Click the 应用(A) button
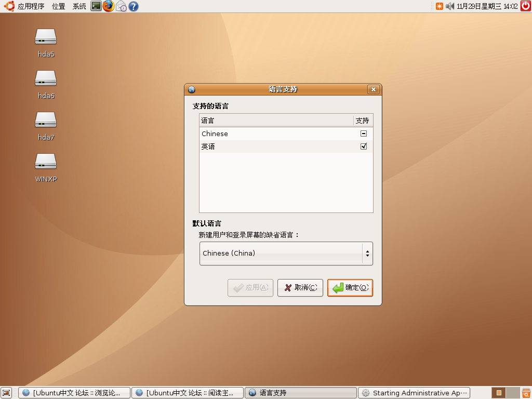The width and height of the screenshot is (532, 399). tap(250, 288)
